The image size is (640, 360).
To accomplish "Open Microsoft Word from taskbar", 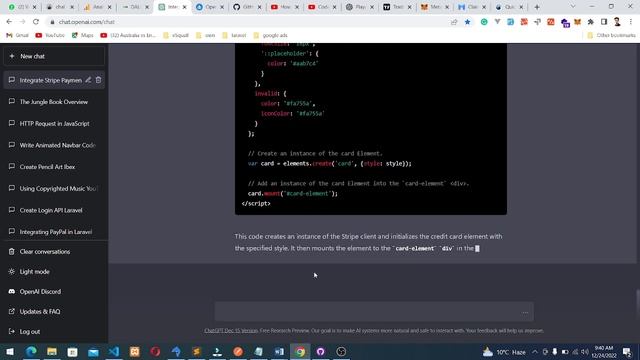I will (x=279, y=351).
